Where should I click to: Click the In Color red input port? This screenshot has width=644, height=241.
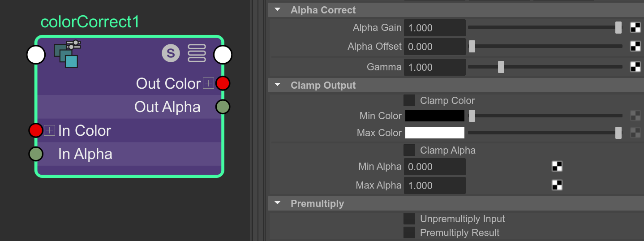tap(36, 130)
